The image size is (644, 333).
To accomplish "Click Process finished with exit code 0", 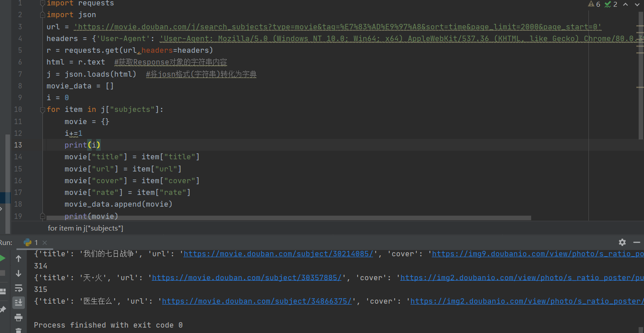I will [x=108, y=325].
